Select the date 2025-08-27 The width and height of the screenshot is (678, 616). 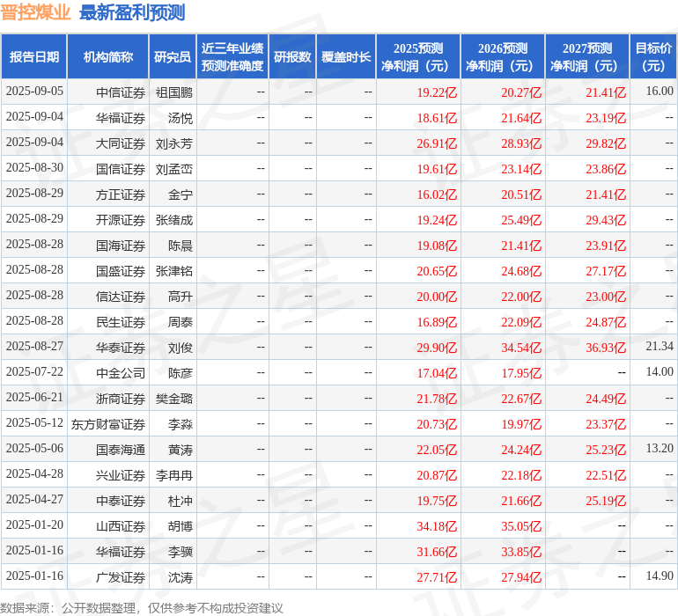34,346
